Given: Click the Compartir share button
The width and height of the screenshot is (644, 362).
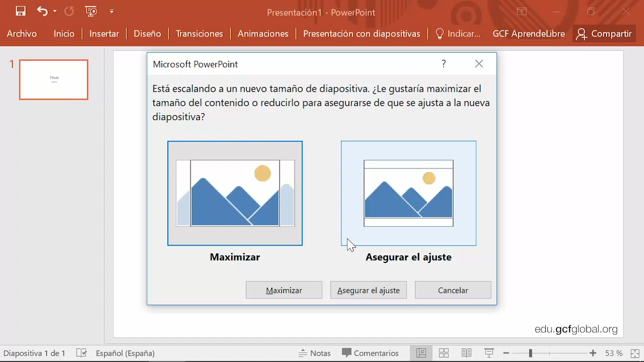Looking at the screenshot, I should 604,34.
